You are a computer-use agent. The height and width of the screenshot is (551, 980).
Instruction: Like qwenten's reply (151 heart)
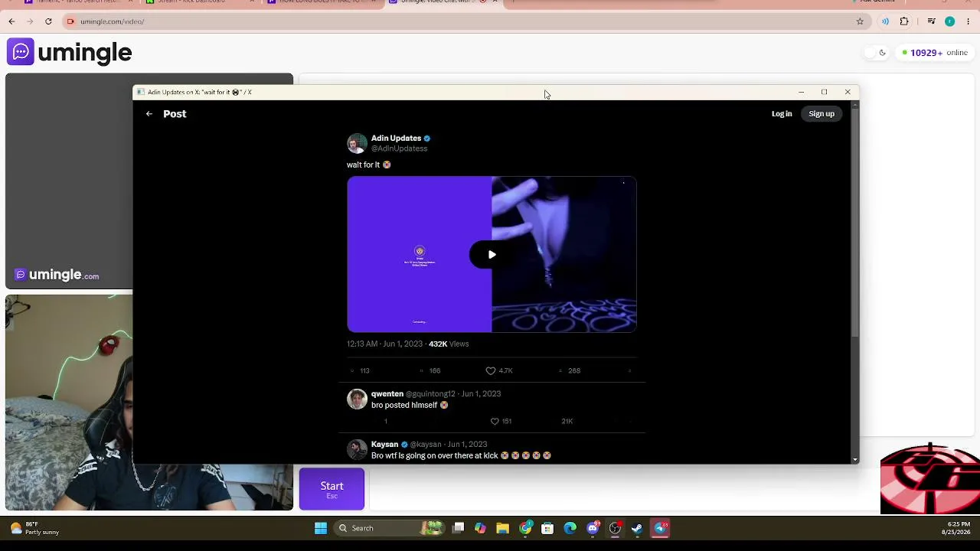pyautogui.click(x=495, y=422)
